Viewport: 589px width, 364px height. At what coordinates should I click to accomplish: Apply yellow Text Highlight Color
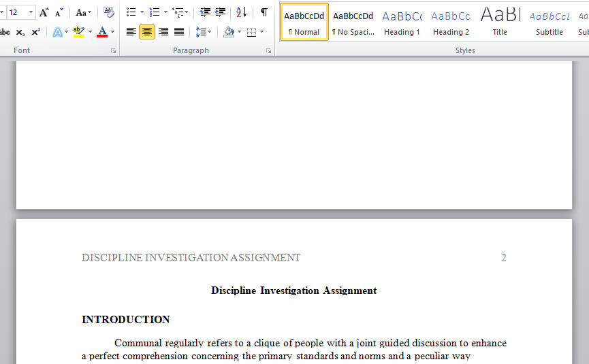coord(79,32)
